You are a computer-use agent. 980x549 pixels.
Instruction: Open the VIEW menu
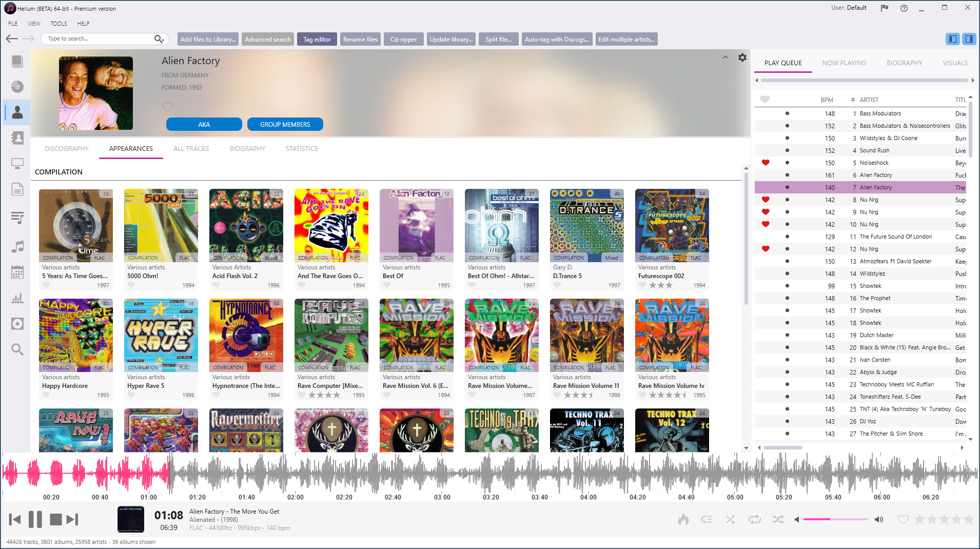coord(34,24)
